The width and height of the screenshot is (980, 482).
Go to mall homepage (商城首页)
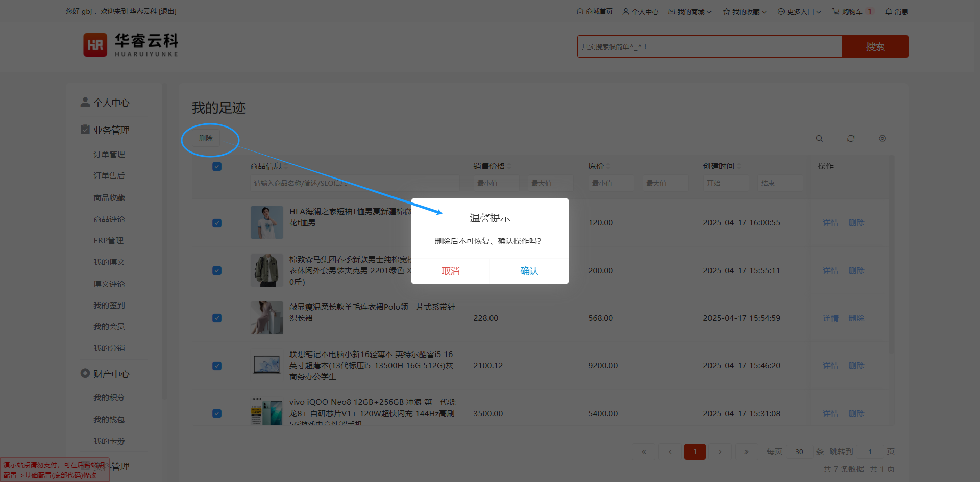595,11
